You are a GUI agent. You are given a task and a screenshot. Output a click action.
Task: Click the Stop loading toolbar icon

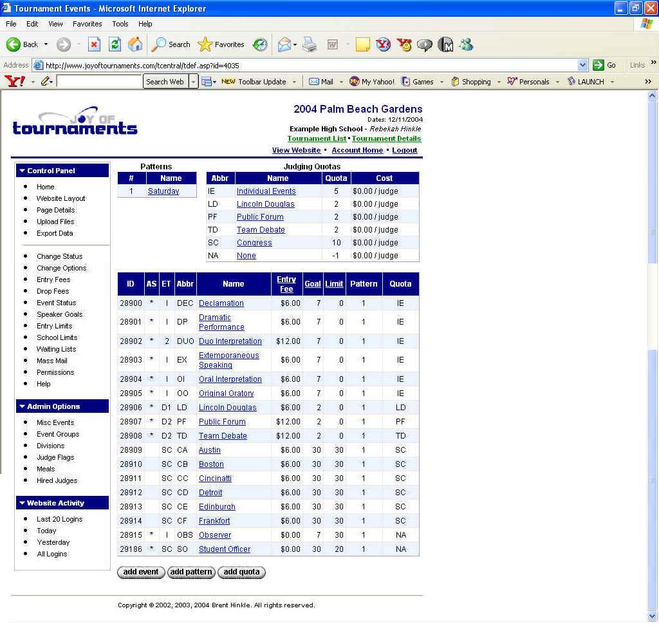(94, 44)
